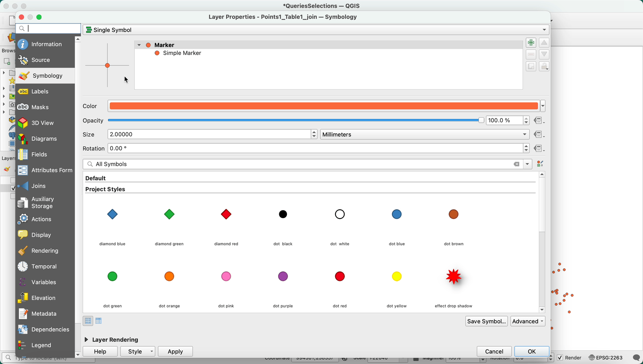Increase the Opacity percentage spinner
This screenshot has height=364, width=643.
click(526, 119)
